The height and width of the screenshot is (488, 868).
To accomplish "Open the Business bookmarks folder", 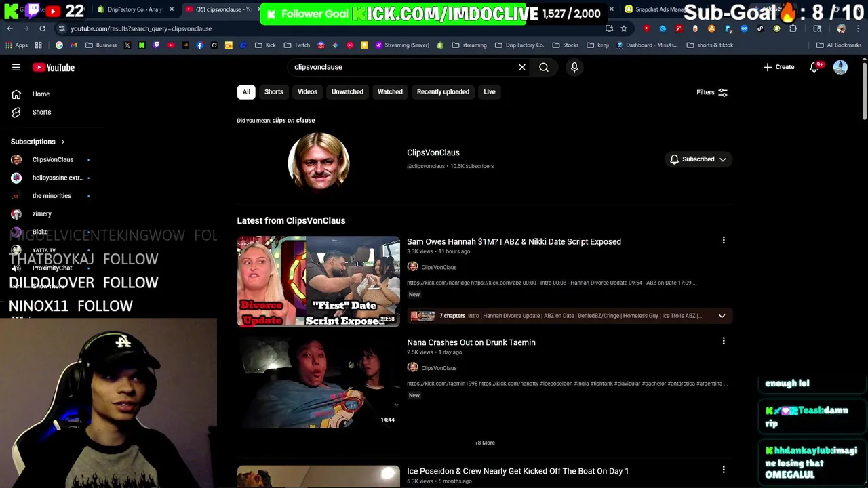I will click(x=101, y=45).
